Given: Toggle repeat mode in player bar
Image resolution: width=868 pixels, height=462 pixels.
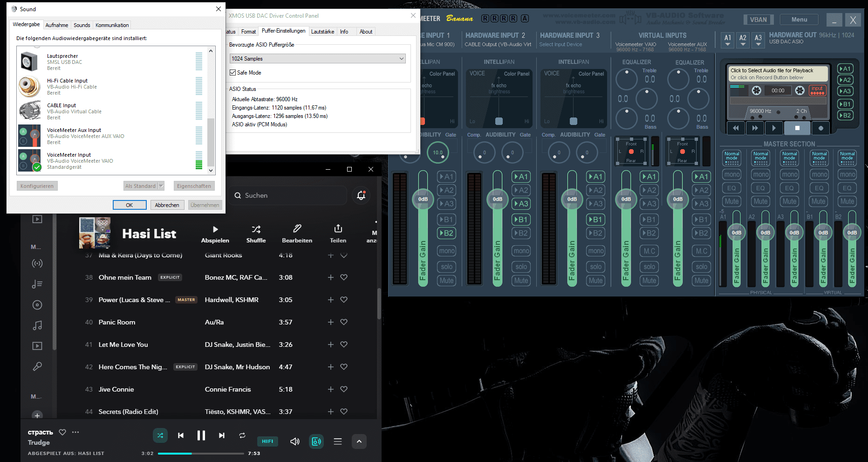Looking at the screenshot, I should coord(242,435).
